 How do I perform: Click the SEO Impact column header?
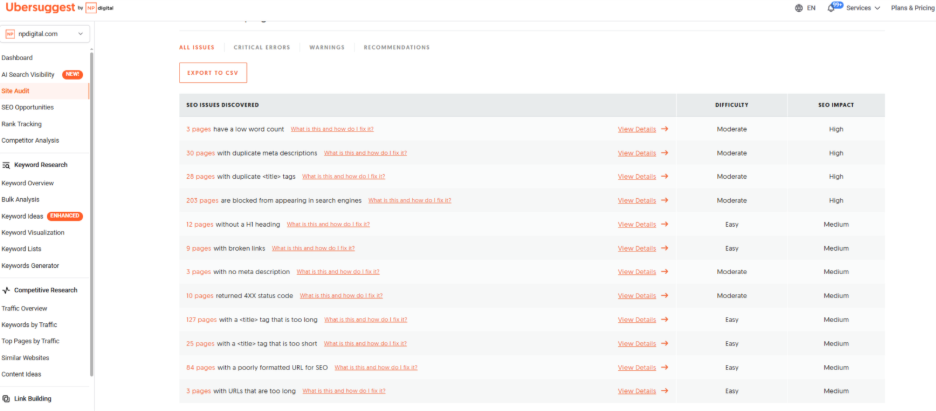tap(836, 105)
